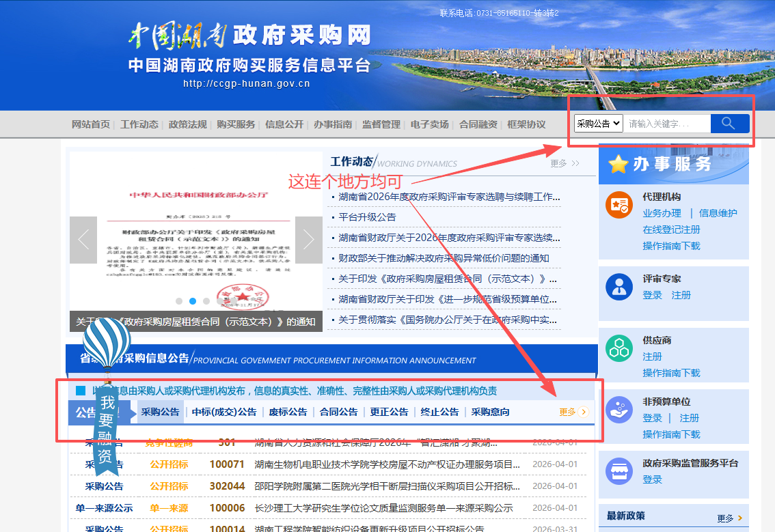Image resolution: width=775 pixels, height=532 pixels.
Task: Expand 更多 in the announcement tab bar
Action: [x=573, y=412]
